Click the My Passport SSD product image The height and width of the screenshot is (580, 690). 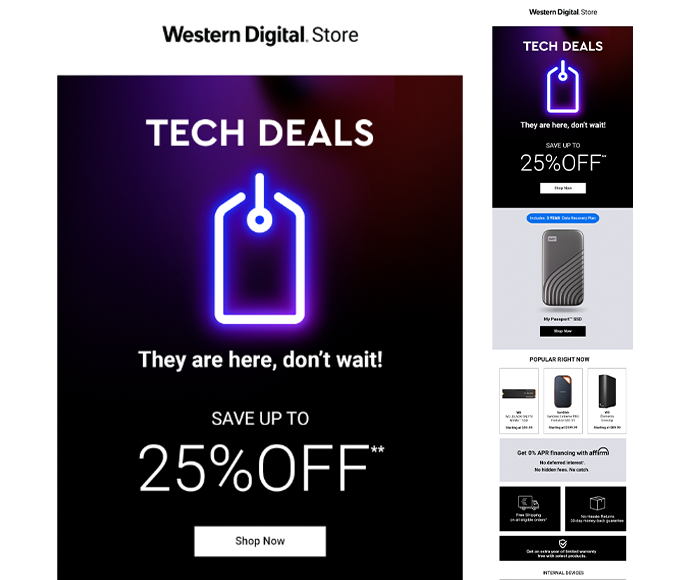[x=563, y=268]
